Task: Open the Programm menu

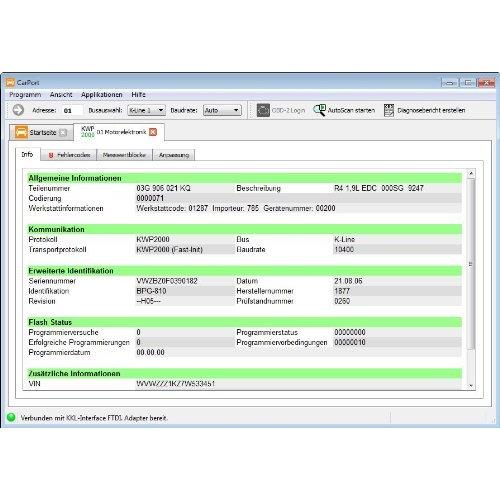Action: (25, 95)
